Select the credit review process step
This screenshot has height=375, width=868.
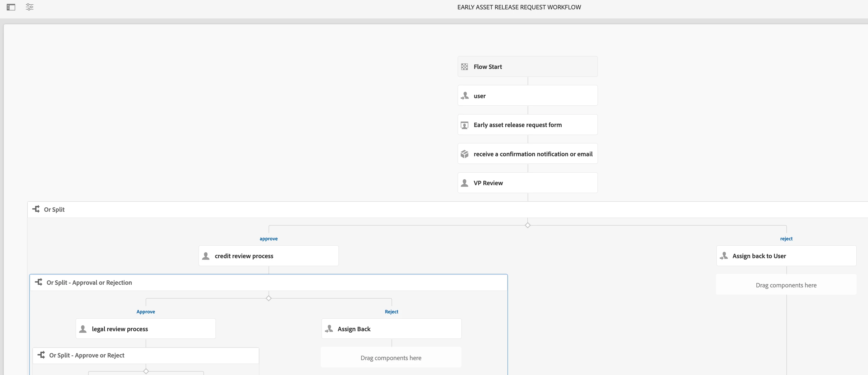point(268,256)
